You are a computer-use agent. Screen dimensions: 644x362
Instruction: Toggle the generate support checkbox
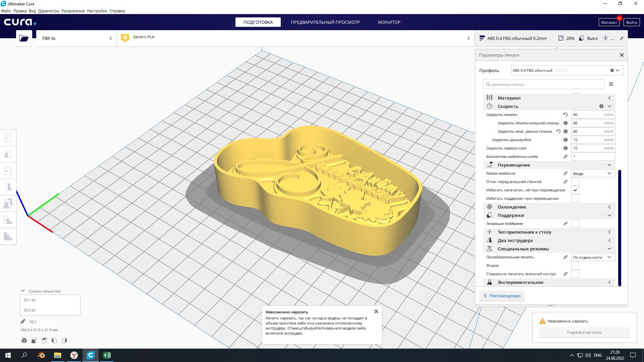click(x=575, y=224)
